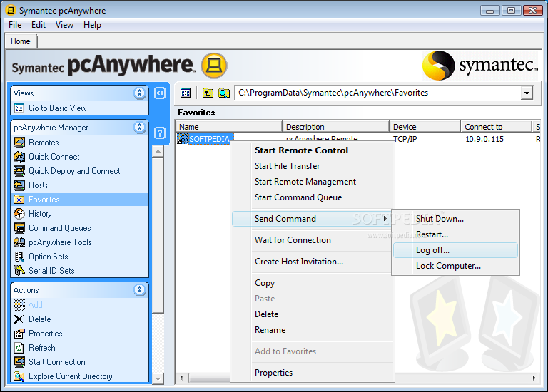548x392 pixels.
Task: Click the Hosts icon in the sidebar
Action: (19, 185)
